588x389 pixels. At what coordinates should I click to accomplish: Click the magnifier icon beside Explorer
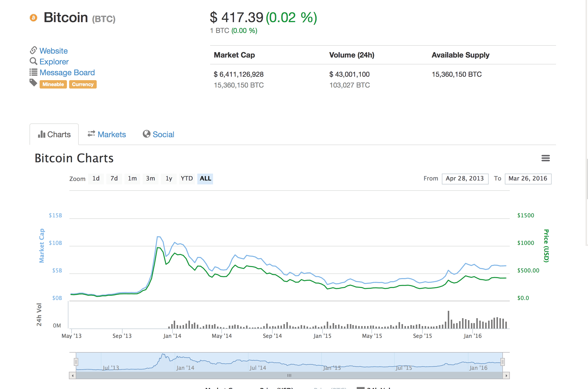click(33, 61)
